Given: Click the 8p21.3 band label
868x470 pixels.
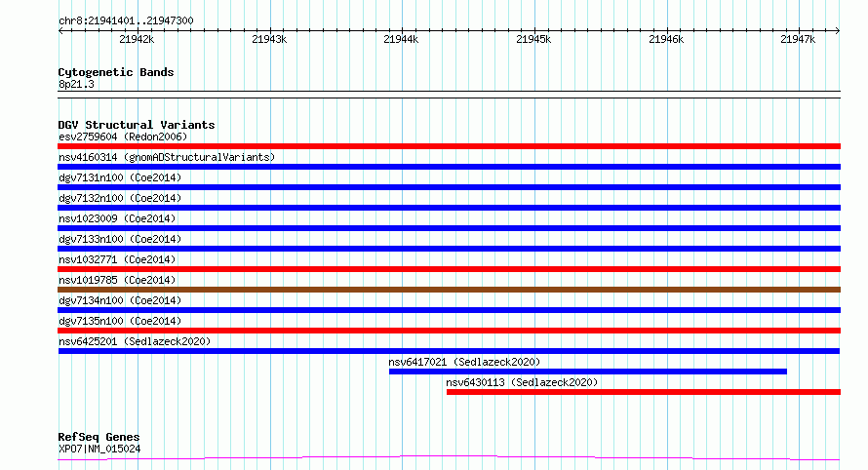Looking at the screenshot, I should coord(76,84).
